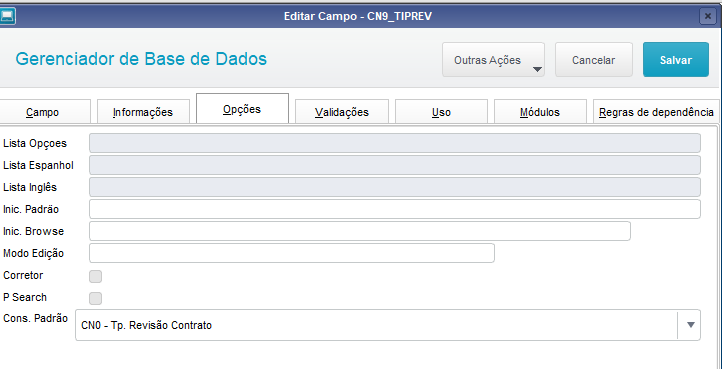Screen dimensions: 722x369
Task: Switch to the Uso tab
Action: click(x=441, y=112)
